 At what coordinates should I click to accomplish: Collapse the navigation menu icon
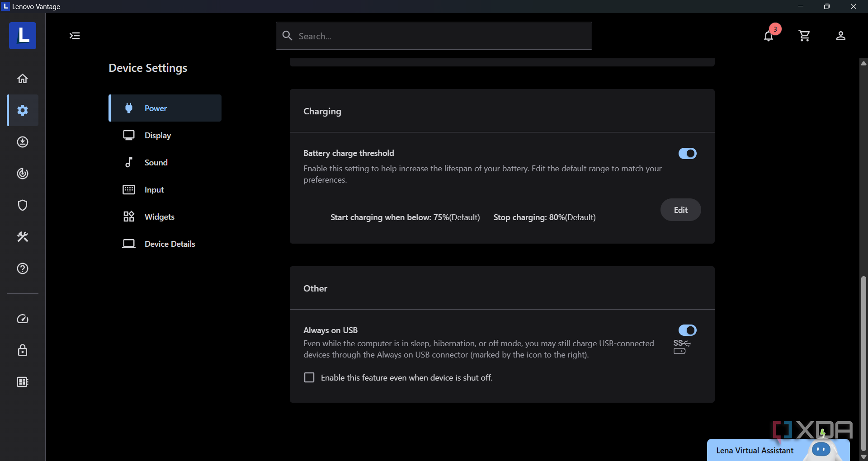(x=75, y=36)
